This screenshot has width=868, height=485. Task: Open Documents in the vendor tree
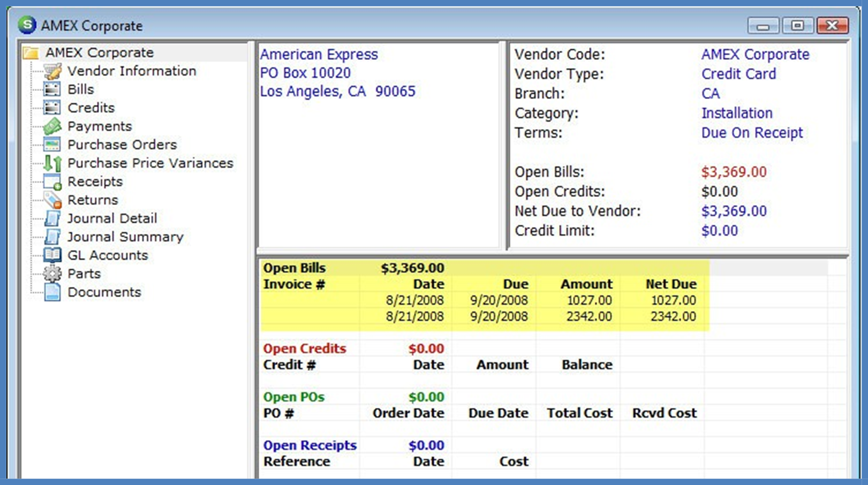(x=104, y=292)
